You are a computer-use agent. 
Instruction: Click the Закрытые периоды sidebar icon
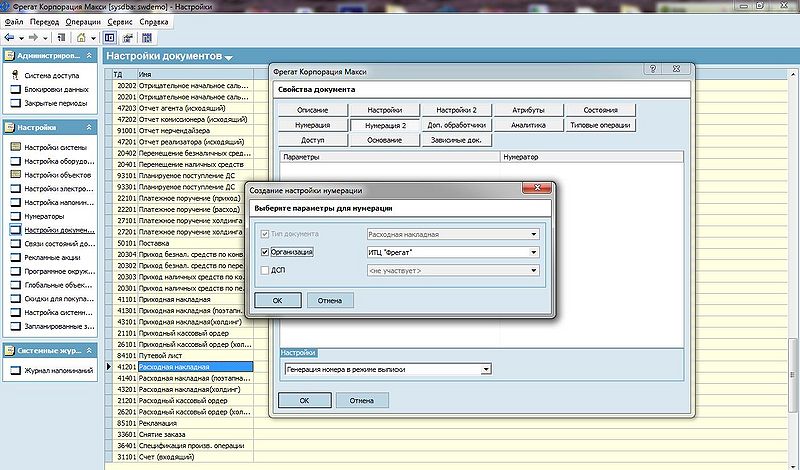[16, 103]
